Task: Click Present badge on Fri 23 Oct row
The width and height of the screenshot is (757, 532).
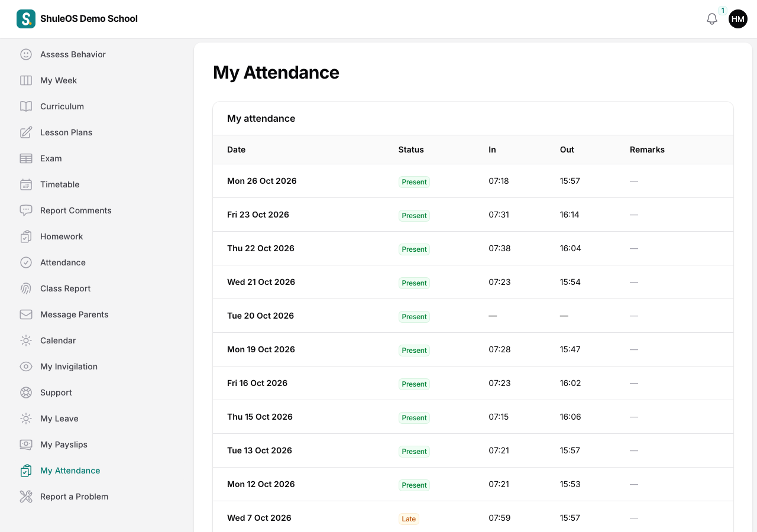Action: tap(414, 215)
